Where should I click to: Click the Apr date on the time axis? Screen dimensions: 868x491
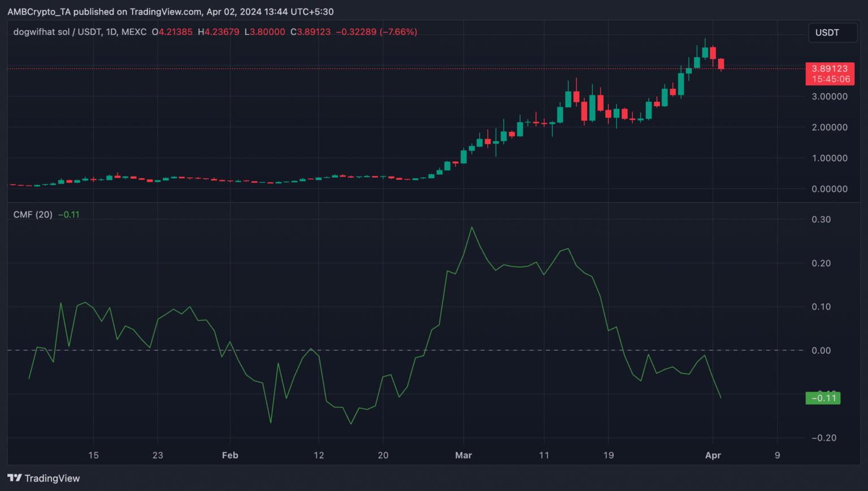(x=713, y=455)
